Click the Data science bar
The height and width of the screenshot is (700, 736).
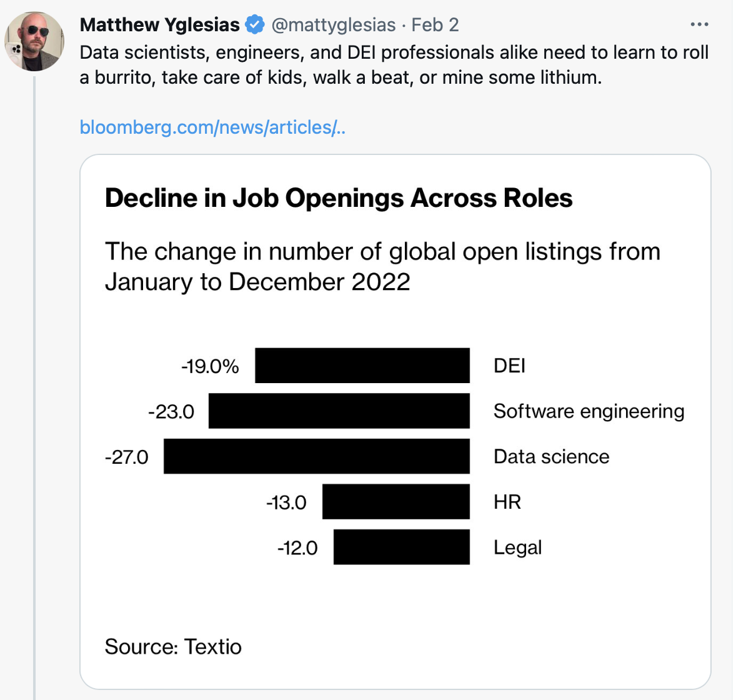317,456
